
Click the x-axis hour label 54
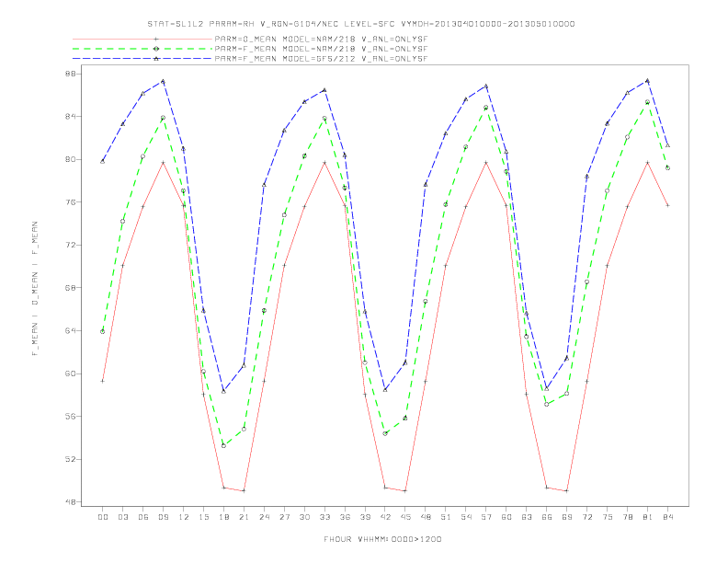(x=466, y=517)
